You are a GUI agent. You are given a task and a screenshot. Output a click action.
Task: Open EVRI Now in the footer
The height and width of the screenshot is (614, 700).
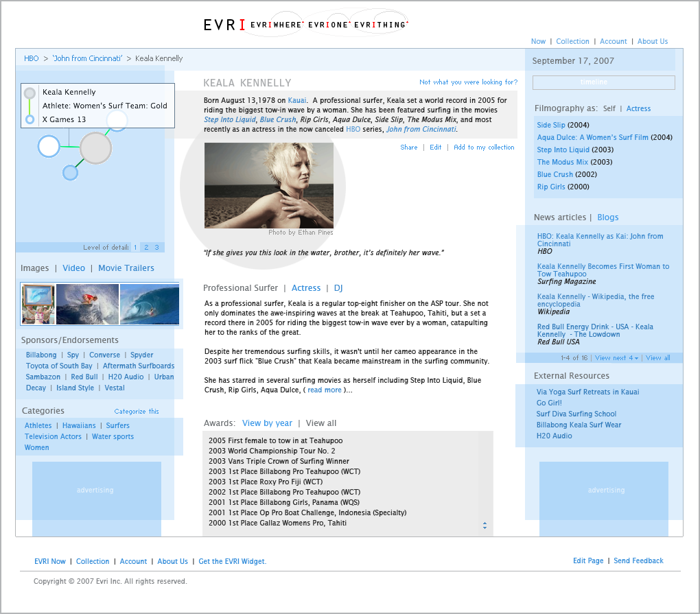(x=50, y=561)
